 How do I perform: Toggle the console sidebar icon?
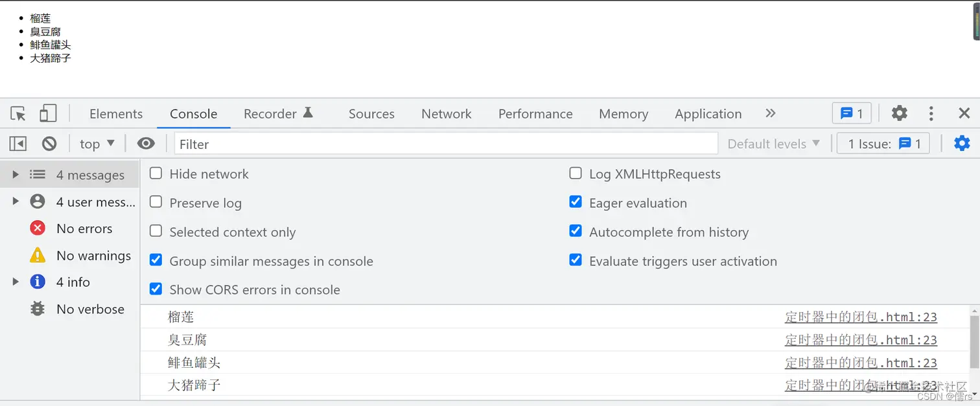click(x=18, y=144)
